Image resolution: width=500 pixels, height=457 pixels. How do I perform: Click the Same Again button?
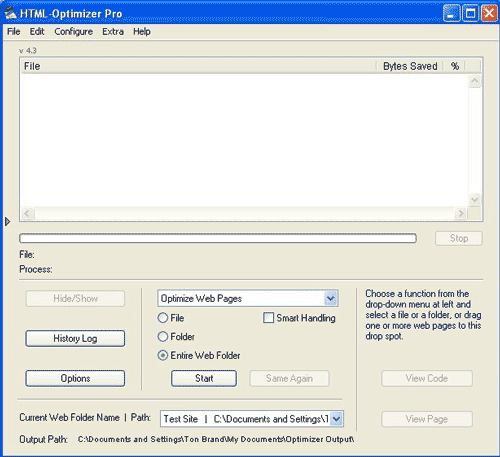[x=289, y=378]
